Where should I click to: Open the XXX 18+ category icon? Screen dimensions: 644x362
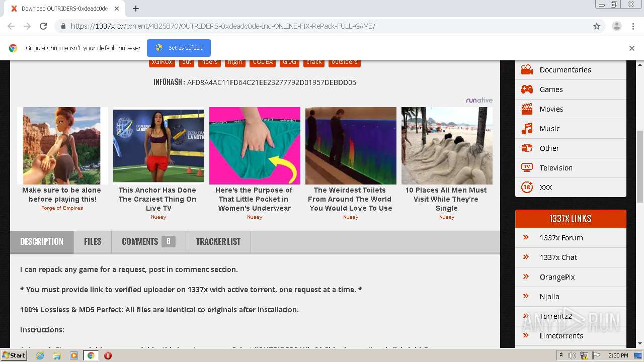[x=527, y=188]
